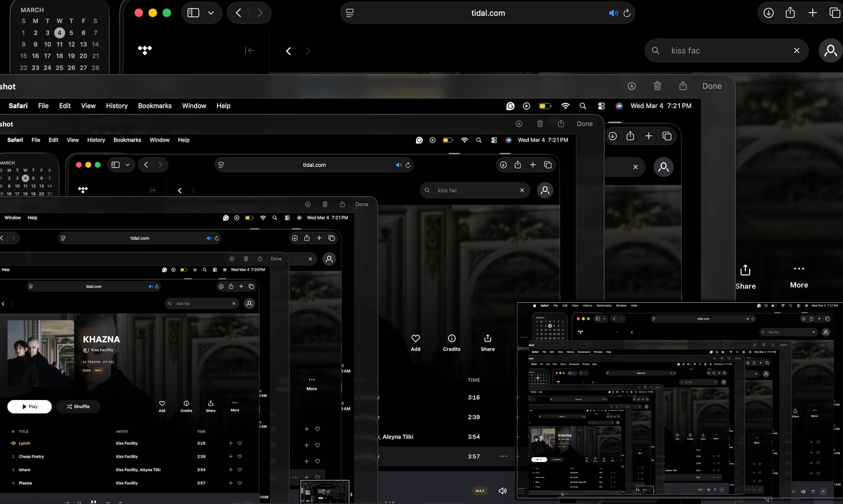Open options ellipsis beside the larger 3:57 time
Screen dimensions: 843x504
tap(504, 456)
